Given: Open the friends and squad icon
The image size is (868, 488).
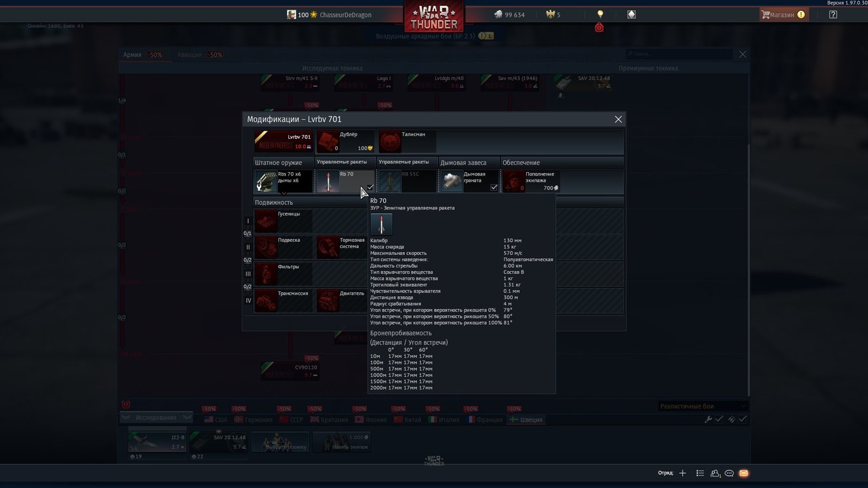Looking at the screenshot, I should click(715, 473).
